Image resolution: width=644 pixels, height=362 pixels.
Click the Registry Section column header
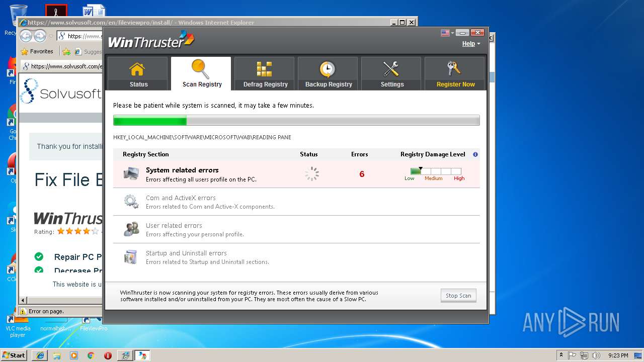point(146,154)
